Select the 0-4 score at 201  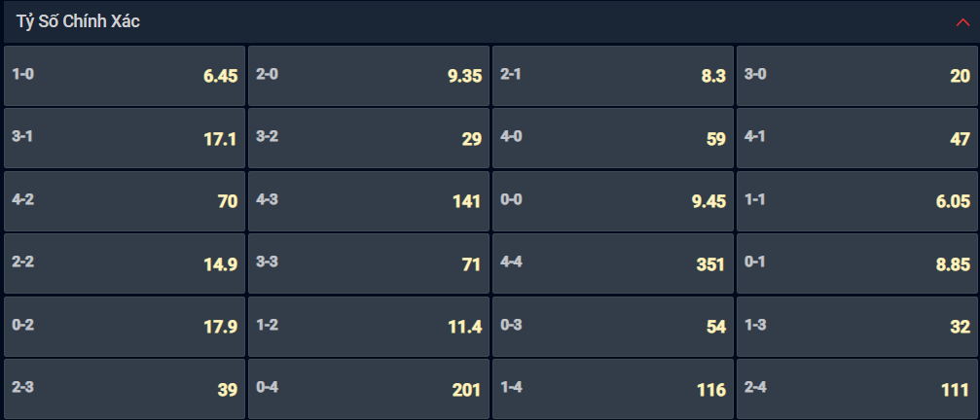pos(369,389)
